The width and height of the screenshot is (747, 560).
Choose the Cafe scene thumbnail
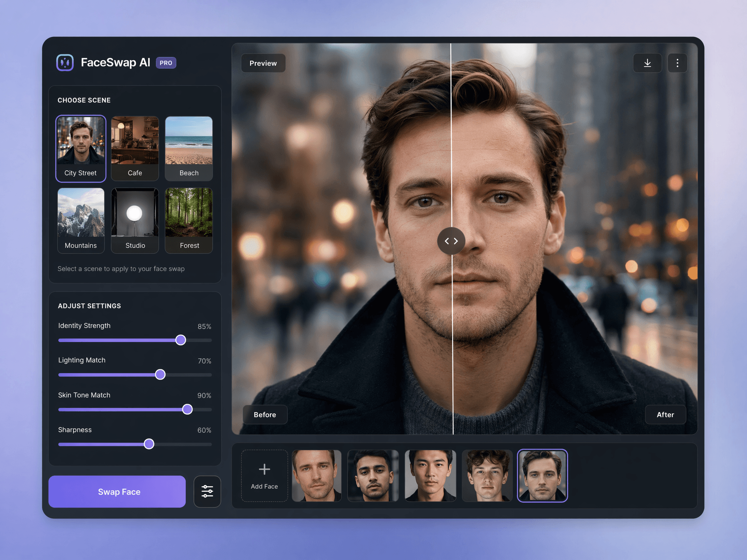coord(135,149)
